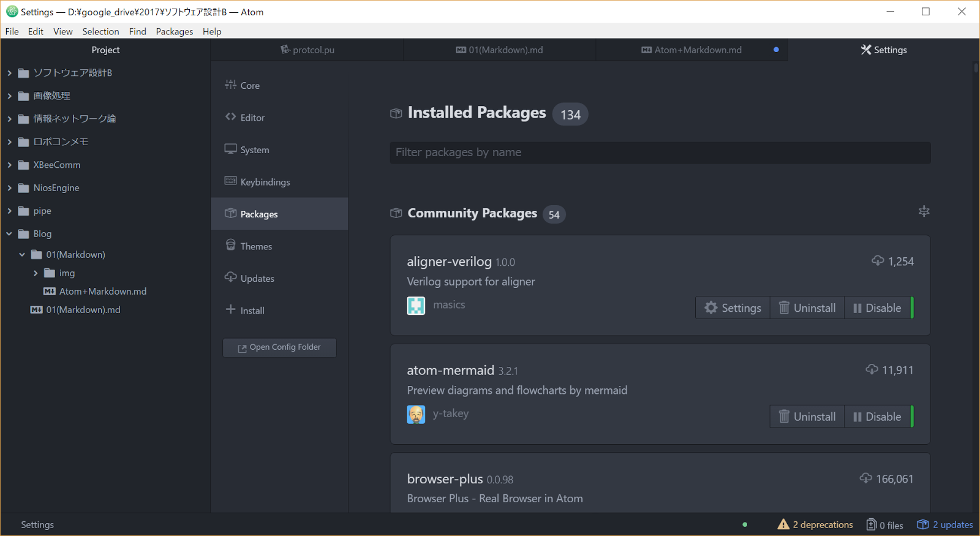The width and height of the screenshot is (980, 536).
Task: Open the Find menu
Action: (138, 31)
